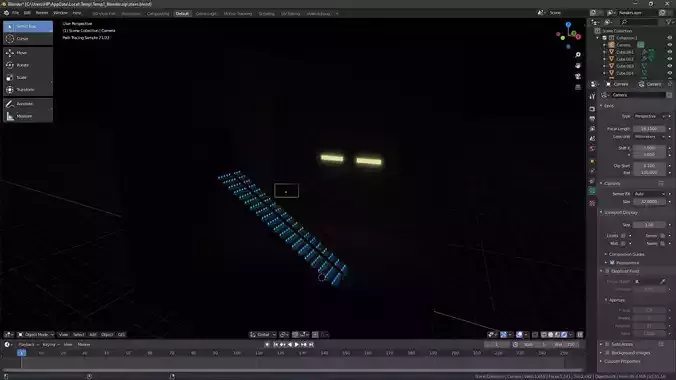The width and height of the screenshot is (676, 380).
Task: Open the viewport View menu
Action: click(63, 335)
